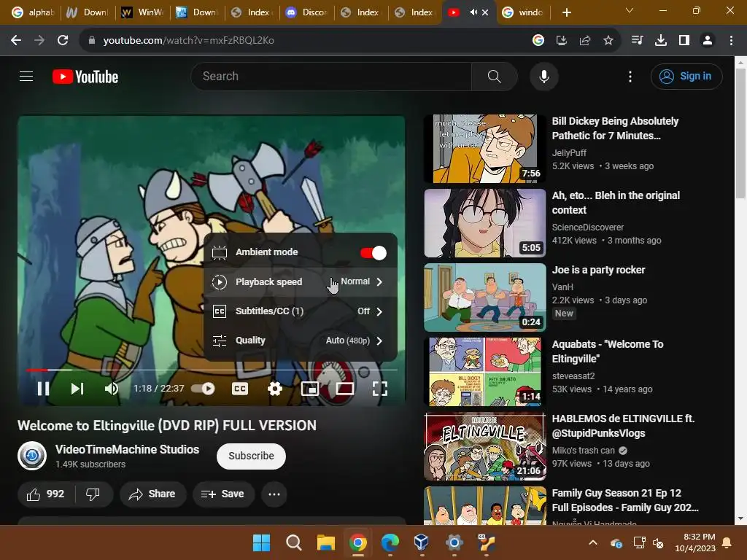Switch to theater mode
The width and height of the screenshot is (747, 560).
pos(345,389)
